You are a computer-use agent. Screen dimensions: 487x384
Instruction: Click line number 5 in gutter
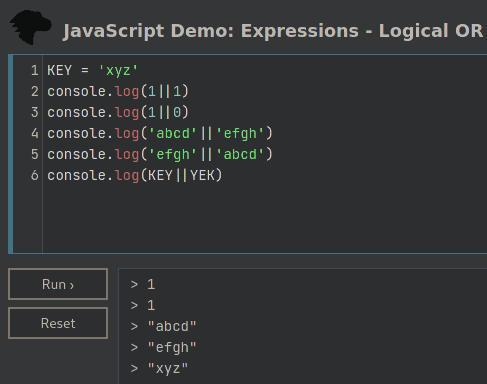pyautogui.click(x=35, y=154)
